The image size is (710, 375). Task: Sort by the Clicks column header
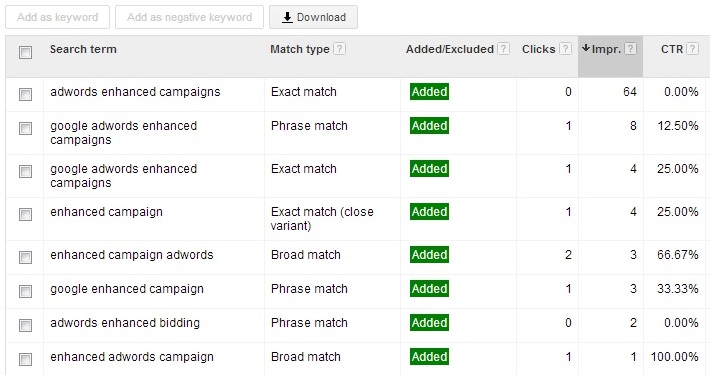coord(538,49)
